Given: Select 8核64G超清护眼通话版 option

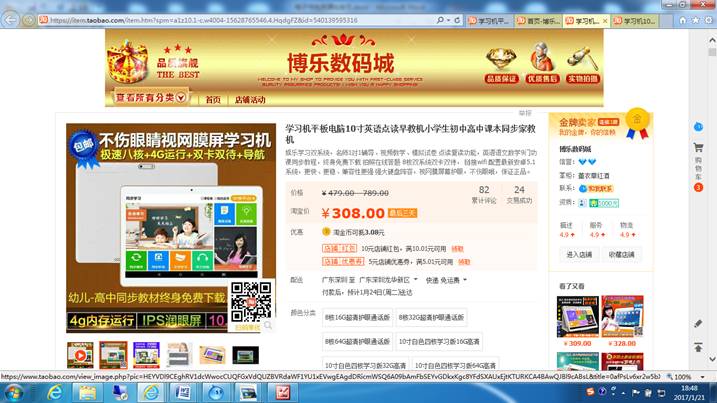Looking at the screenshot, I should pyautogui.click(x=355, y=341).
